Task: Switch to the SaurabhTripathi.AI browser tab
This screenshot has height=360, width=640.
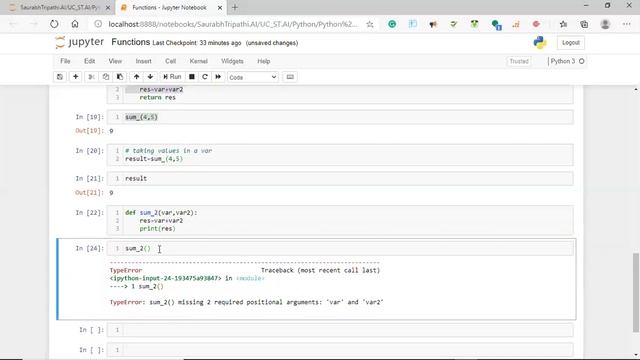Action: (x=59, y=7)
